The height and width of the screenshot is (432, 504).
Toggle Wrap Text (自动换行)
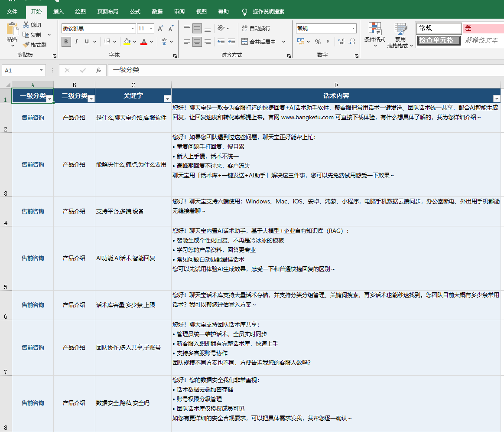(256, 28)
